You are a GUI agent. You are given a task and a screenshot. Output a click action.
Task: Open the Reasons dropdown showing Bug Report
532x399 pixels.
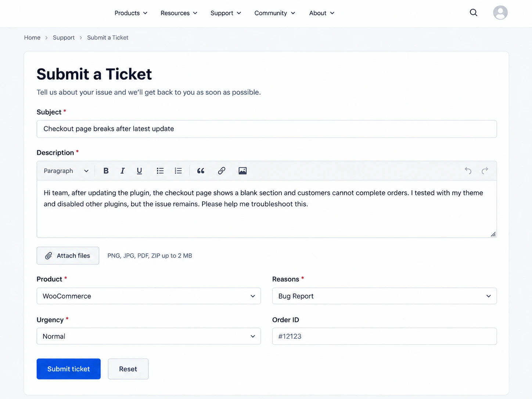384,296
